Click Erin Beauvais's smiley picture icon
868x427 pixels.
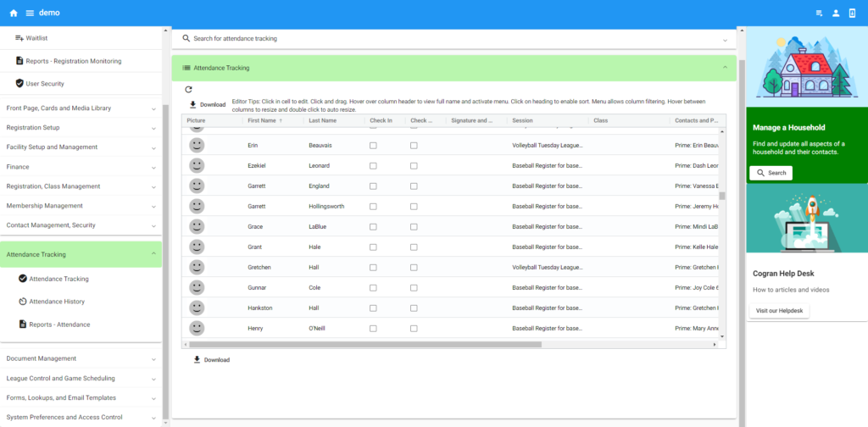point(197,145)
